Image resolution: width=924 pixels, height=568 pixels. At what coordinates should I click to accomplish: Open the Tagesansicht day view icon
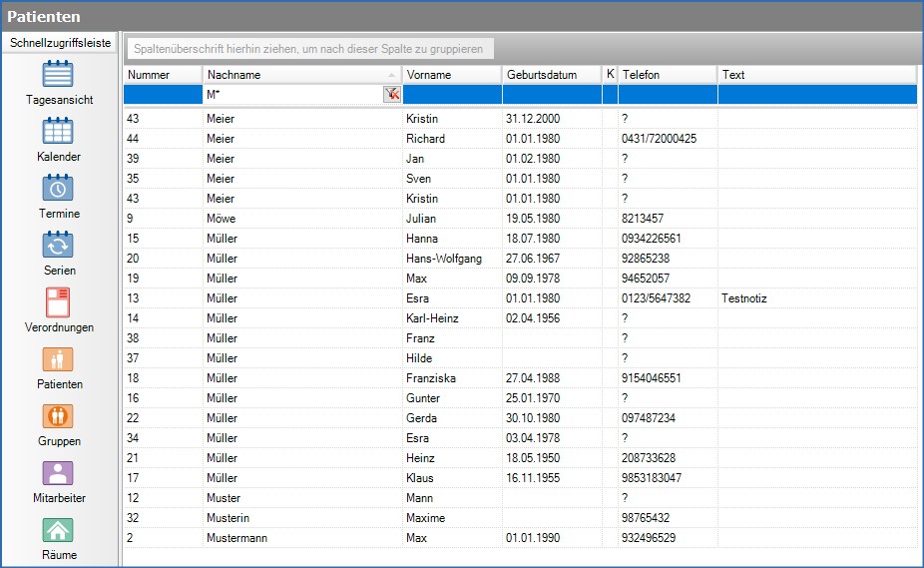click(x=59, y=75)
